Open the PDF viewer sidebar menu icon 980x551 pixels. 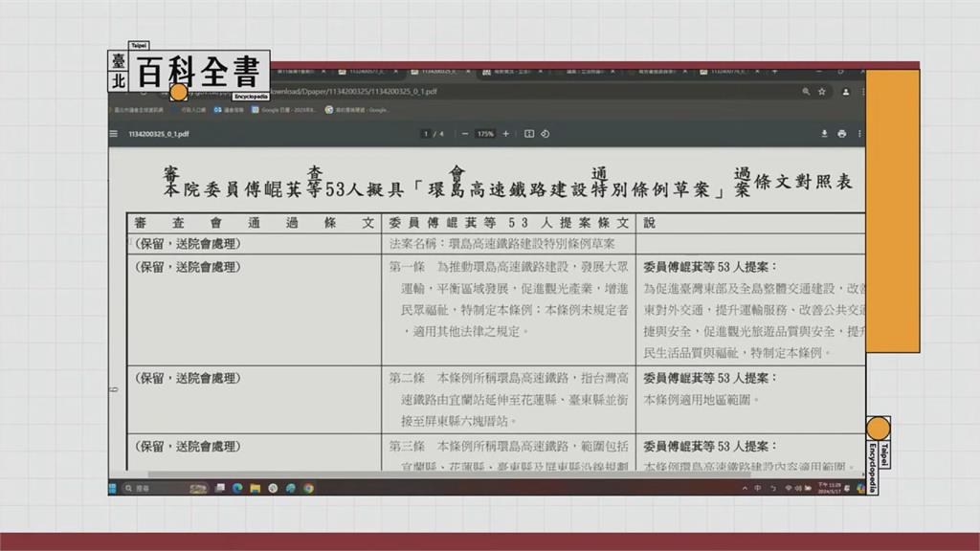(x=113, y=134)
